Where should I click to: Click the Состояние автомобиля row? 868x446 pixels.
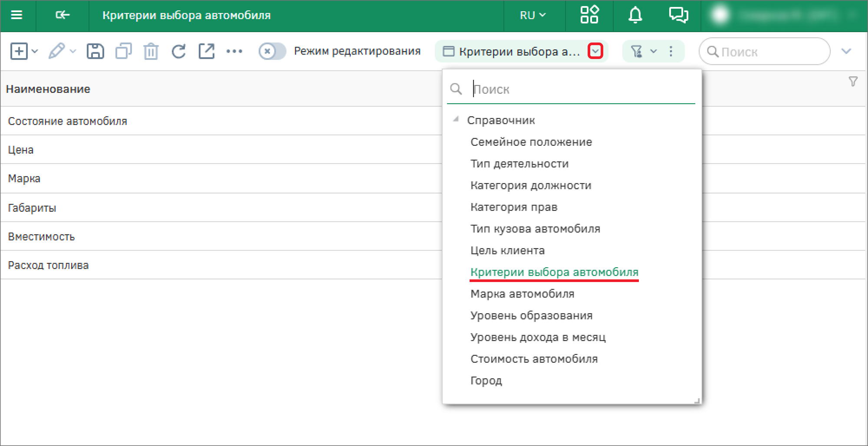[67, 121]
